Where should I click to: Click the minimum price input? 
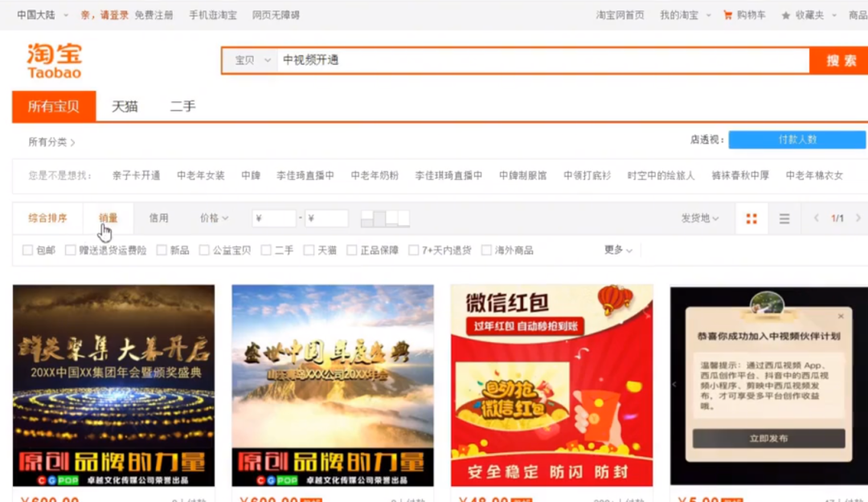pyautogui.click(x=274, y=218)
